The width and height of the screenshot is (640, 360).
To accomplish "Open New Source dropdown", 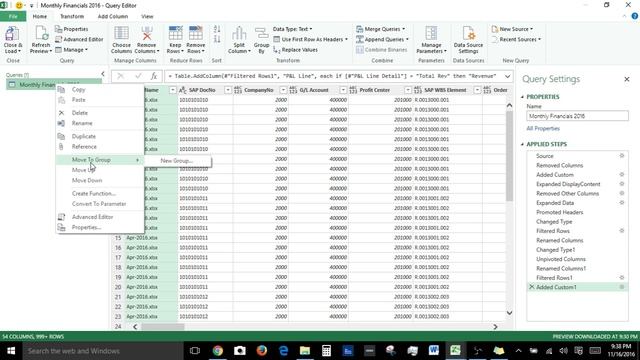I will pyautogui.click(x=512, y=29).
